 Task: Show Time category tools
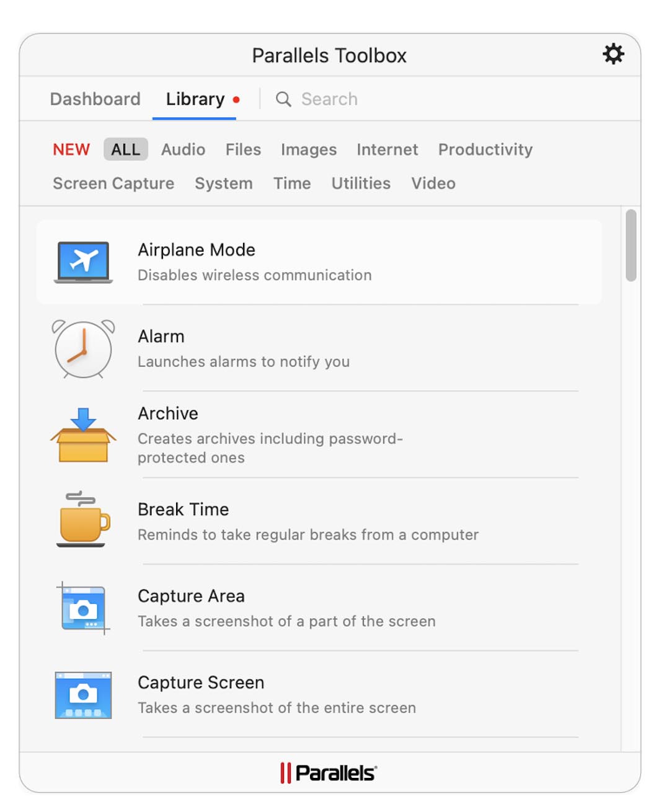(292, 183)
